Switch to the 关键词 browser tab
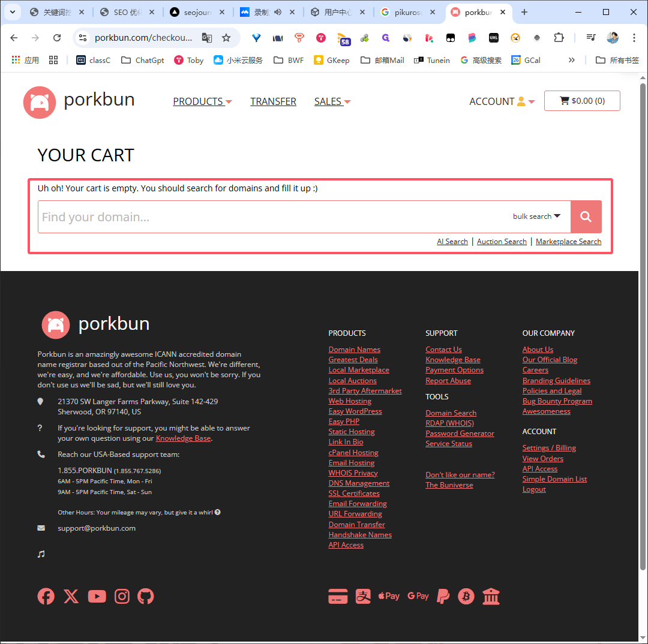The image size is (648, 644). click(x=57, y=13)
